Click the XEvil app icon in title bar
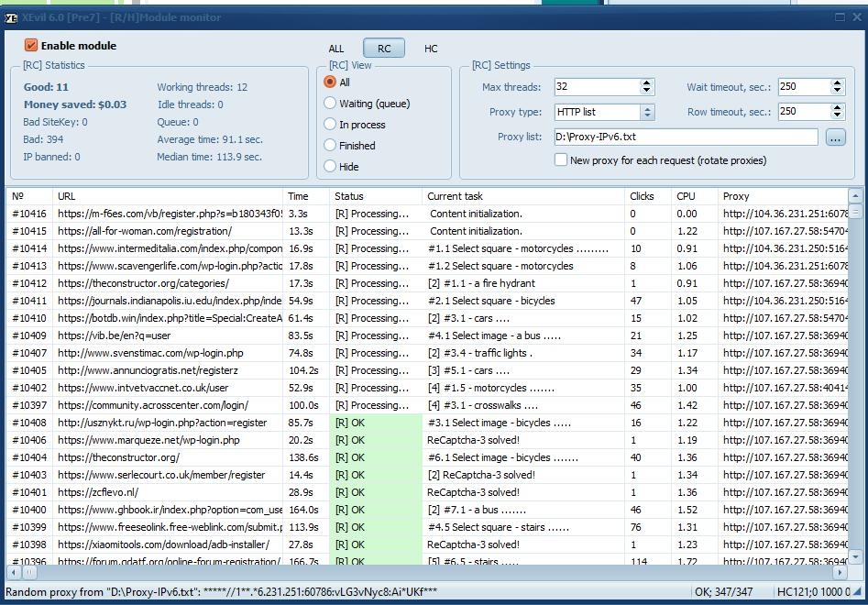The height and width of the screenshot is (605, 868). click(11, 17)
